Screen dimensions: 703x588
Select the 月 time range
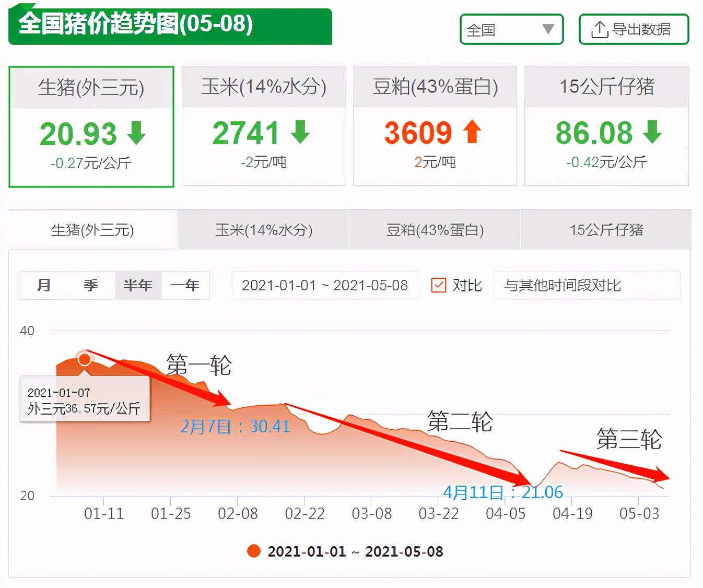click(x=44, y=285)
